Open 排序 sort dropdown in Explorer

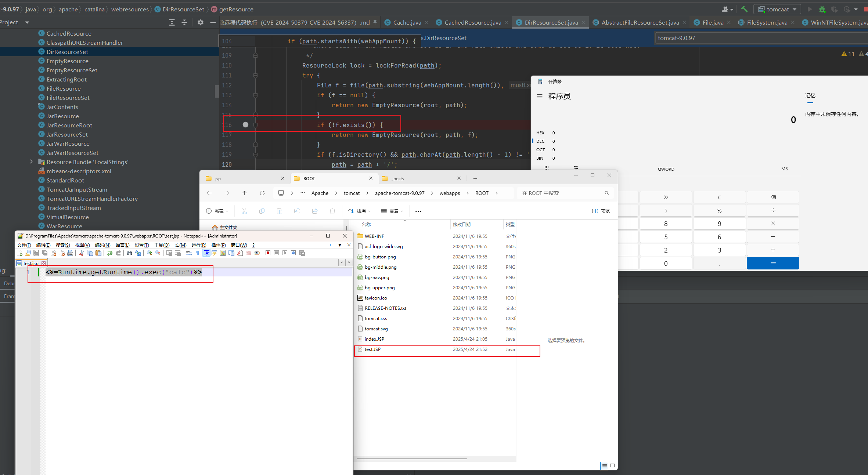click(x=359, y=211)
